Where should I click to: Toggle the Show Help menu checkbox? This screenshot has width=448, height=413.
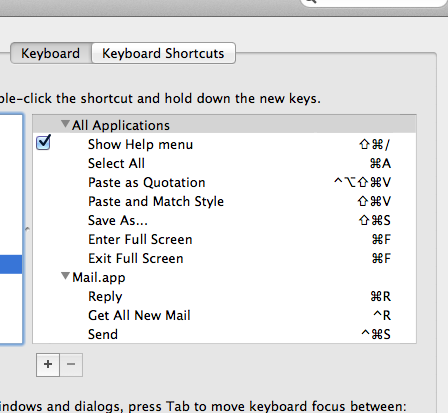coord(43,143)
